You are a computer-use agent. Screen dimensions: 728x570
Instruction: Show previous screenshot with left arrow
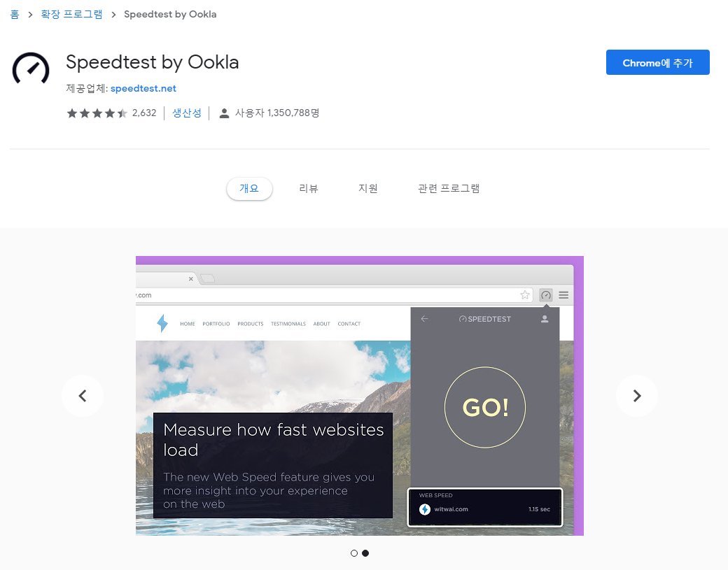pyautogui.click(x=83, y=396)
